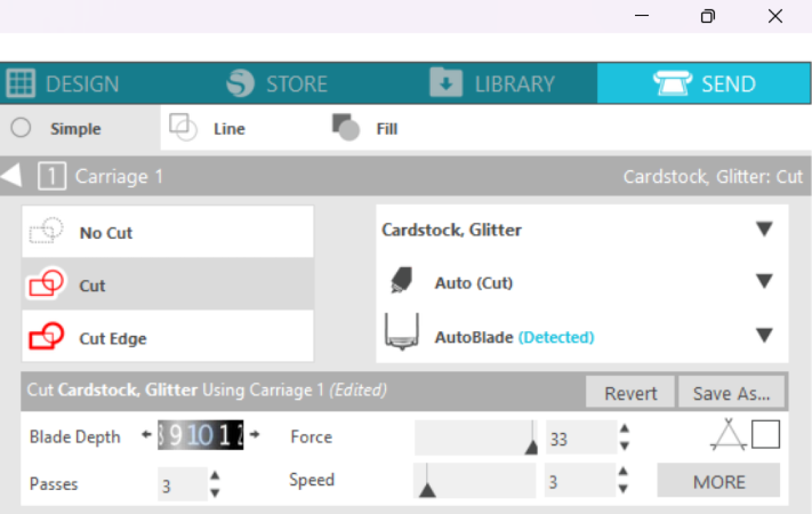Click the LIBRARY download folder icon
The image size is (812, 514).
point(445,82)
